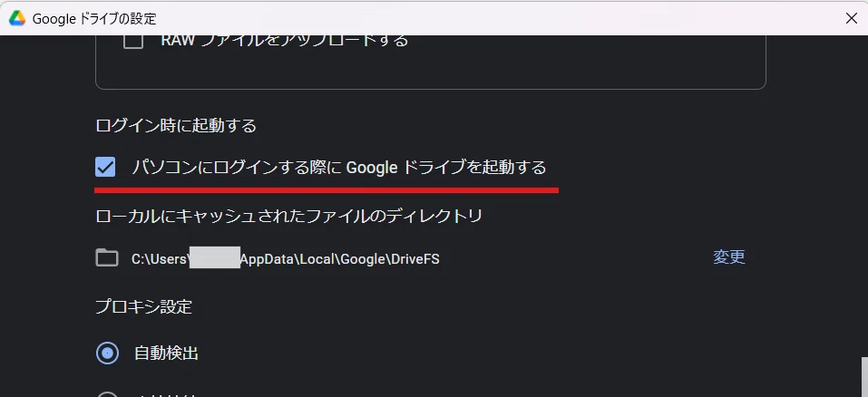The height and width of the screenshot is (397, 868).
Task: Close the Google ドライブの設定 window
Action: pos(852,18)
